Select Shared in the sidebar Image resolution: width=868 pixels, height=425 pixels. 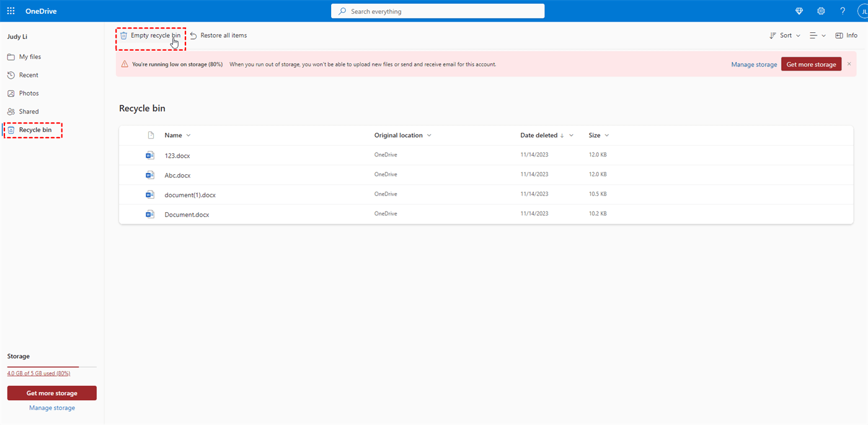[x=29, y=112]
